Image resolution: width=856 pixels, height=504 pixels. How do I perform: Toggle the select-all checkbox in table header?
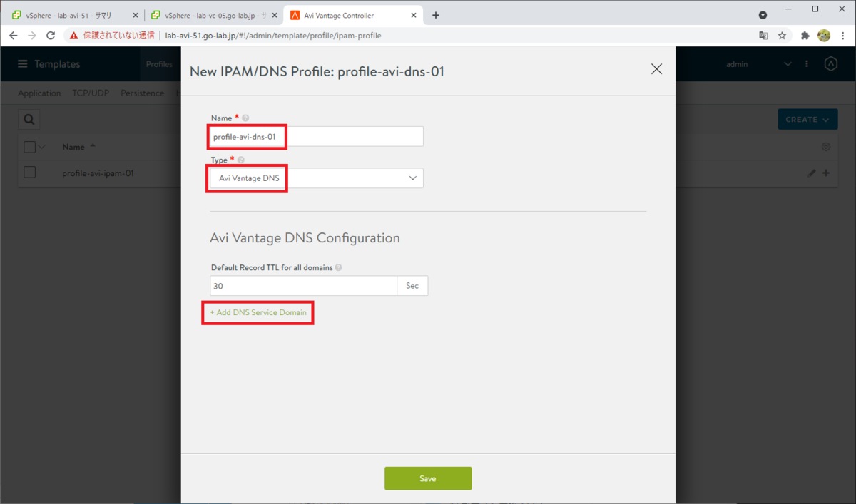click(x=29, y=147)
